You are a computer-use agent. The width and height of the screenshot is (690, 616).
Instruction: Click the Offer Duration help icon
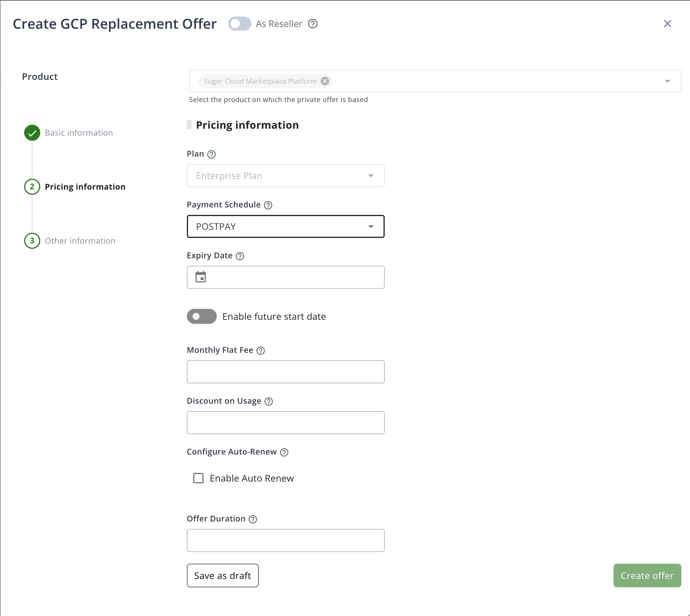(253, 519)
